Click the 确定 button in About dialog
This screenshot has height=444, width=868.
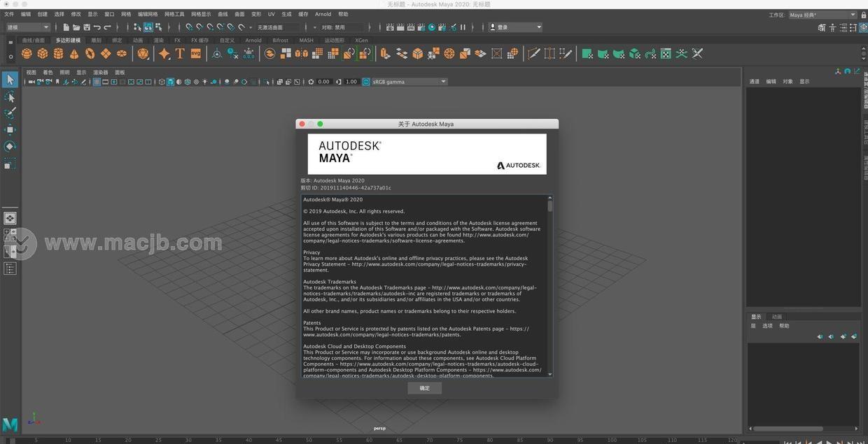pos(424,388)
